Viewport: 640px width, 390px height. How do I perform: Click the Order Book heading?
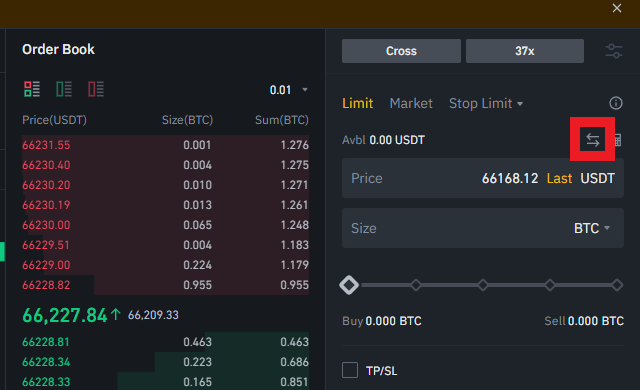(58, 49)
